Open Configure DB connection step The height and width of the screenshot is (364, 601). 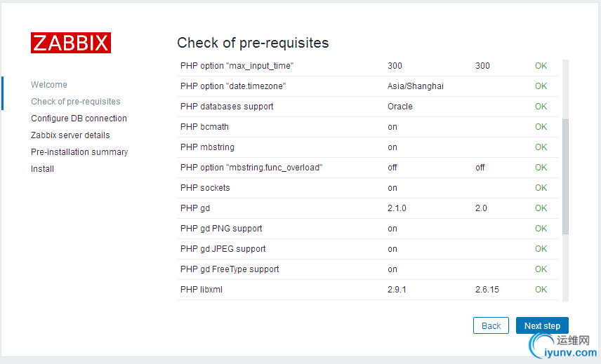point(79,119)
